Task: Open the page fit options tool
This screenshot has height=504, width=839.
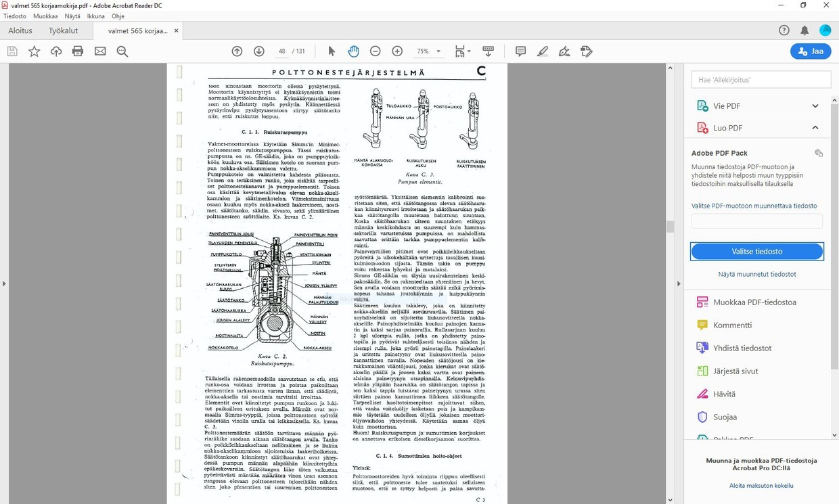Action: tap(463, 51)
